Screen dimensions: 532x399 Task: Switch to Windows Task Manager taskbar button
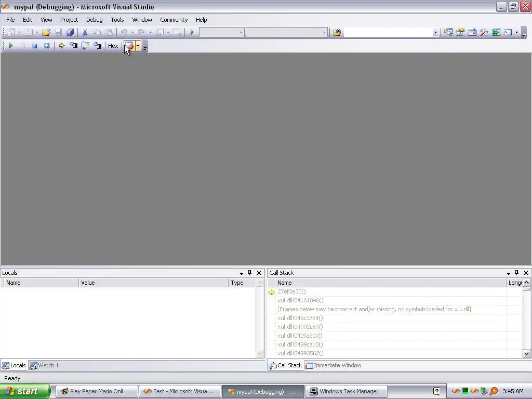pyautogui.click(x=345, y=391)
